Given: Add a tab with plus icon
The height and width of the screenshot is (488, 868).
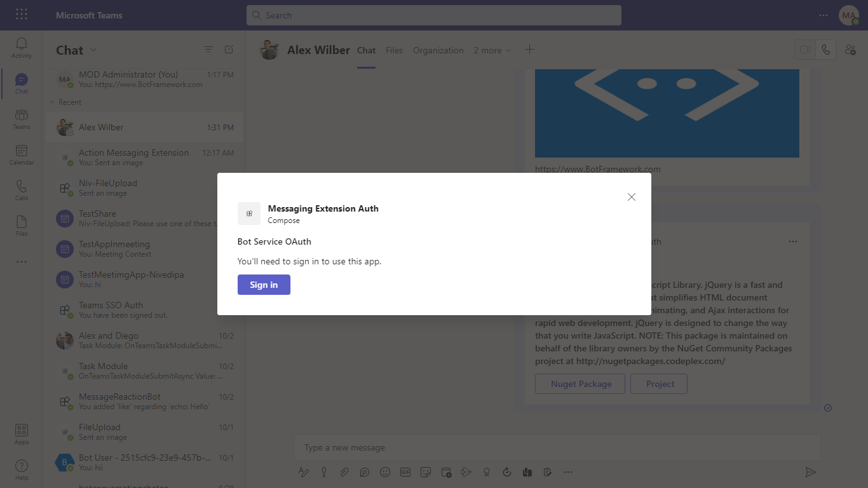Looking at the screenshot, I should [529, 50].
